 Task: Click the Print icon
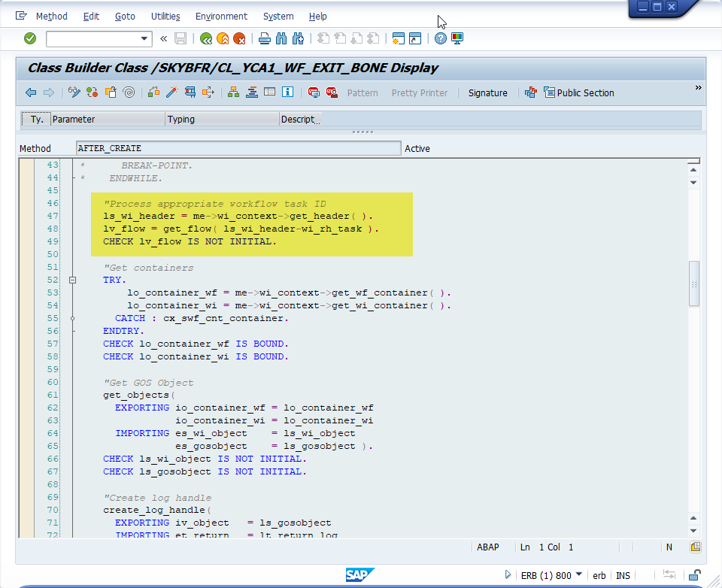(264, 38)
